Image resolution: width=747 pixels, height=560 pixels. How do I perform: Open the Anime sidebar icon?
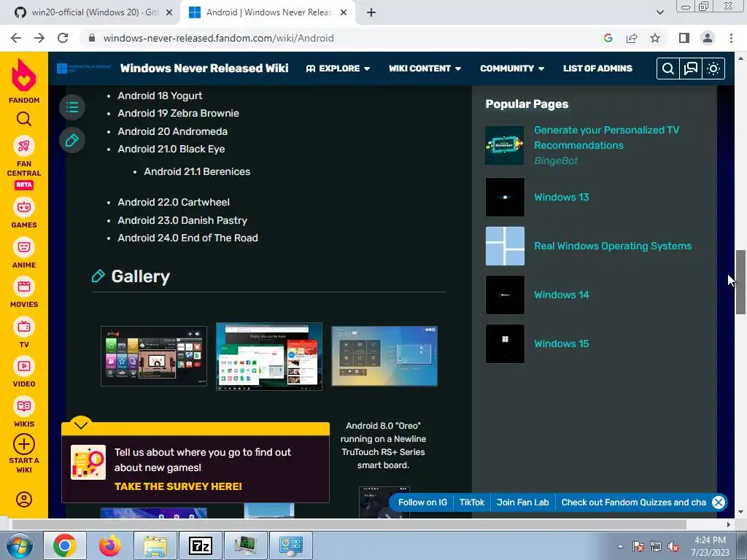[x=24, y=247]
